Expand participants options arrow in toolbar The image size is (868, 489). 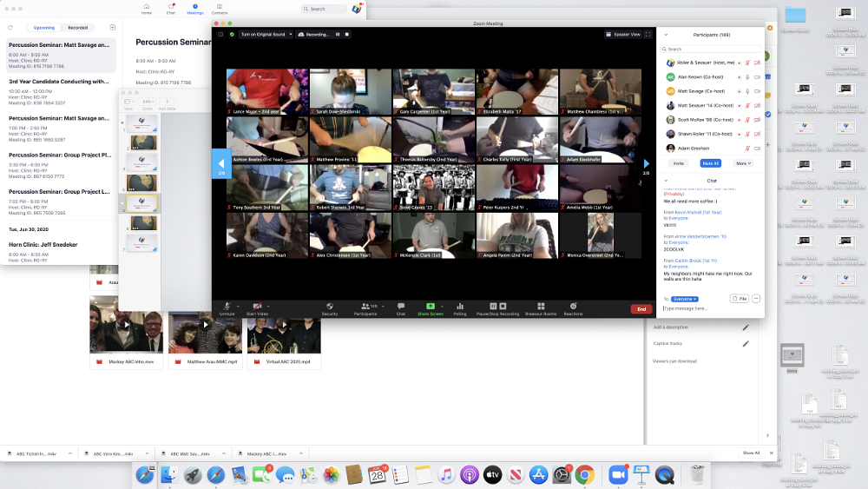pyautogui.click(x=383, y=306)
